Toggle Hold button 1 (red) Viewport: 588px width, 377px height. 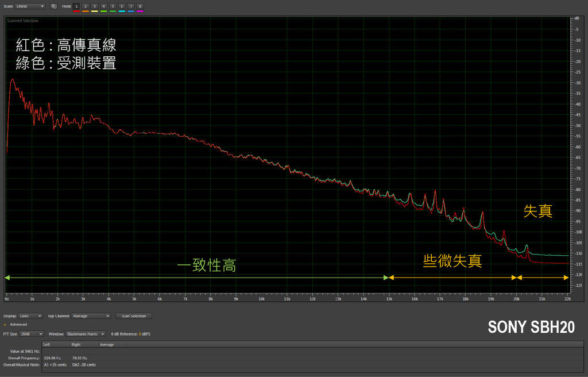point(76,6)
